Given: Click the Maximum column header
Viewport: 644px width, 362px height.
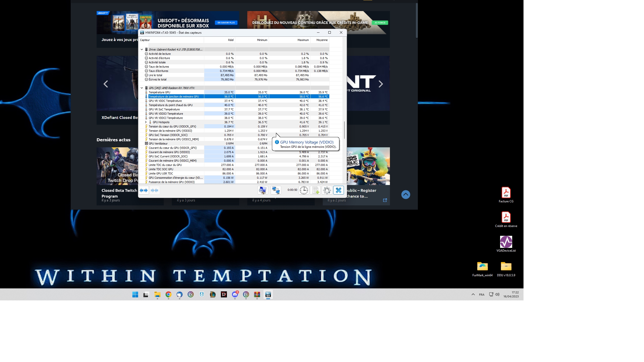Looking at the screenshot, I should (x=303, y=40).
